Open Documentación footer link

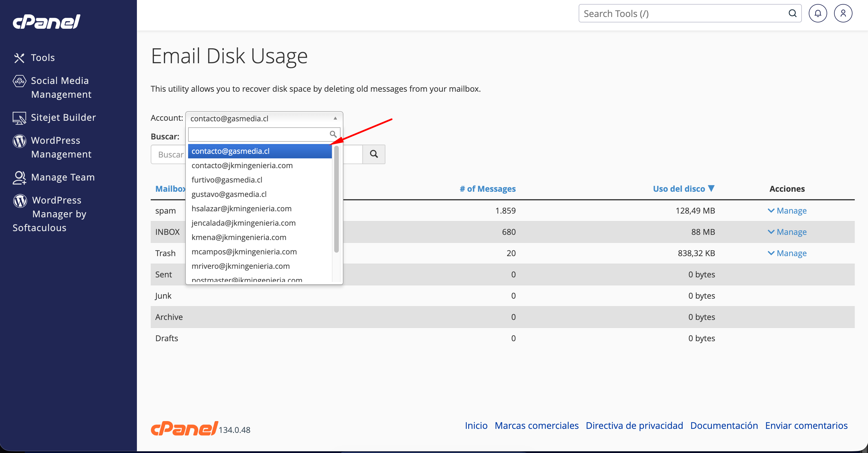tap(724, 426)
